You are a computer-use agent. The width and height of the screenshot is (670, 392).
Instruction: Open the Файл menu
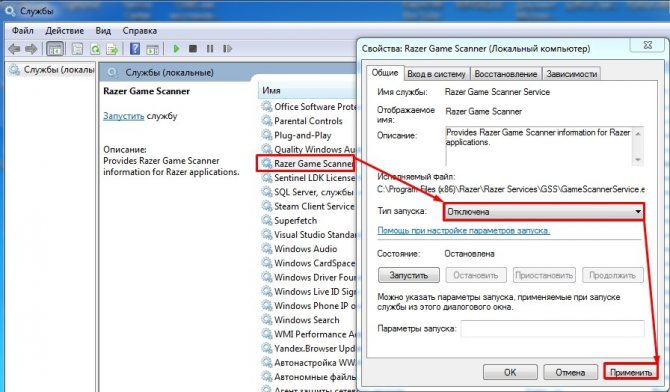[x=23, y=31]
